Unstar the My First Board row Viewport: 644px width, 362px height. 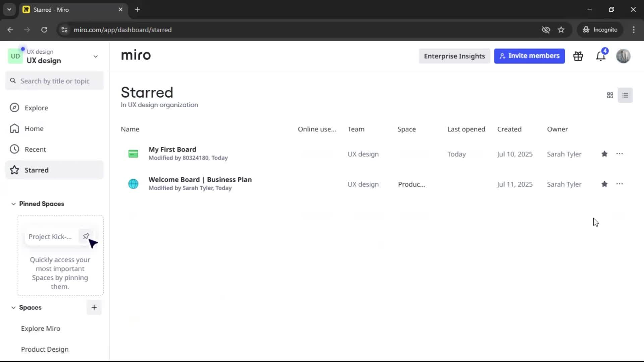click(604, 154)
